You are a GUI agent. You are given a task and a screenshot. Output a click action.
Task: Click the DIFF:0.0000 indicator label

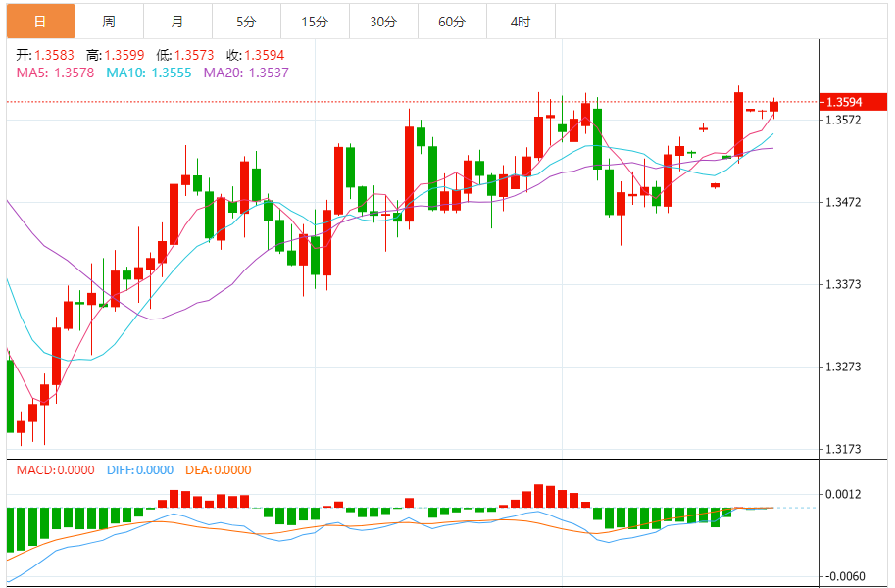140,470
